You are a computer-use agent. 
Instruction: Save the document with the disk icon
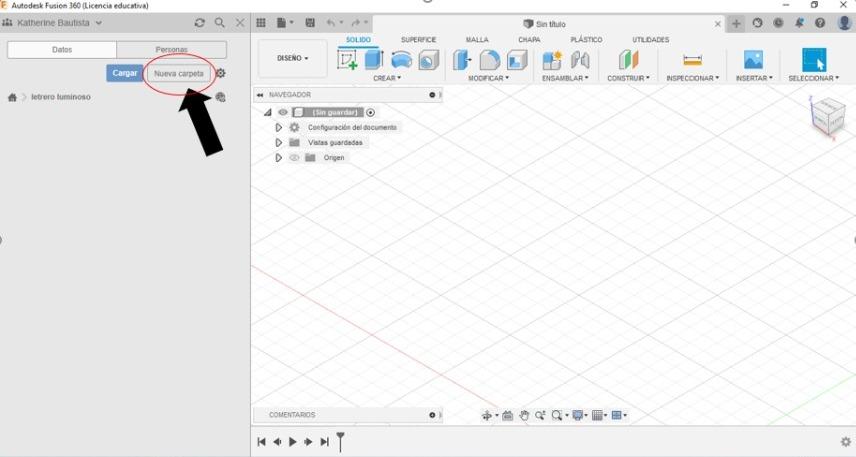[x=310, y=23]
